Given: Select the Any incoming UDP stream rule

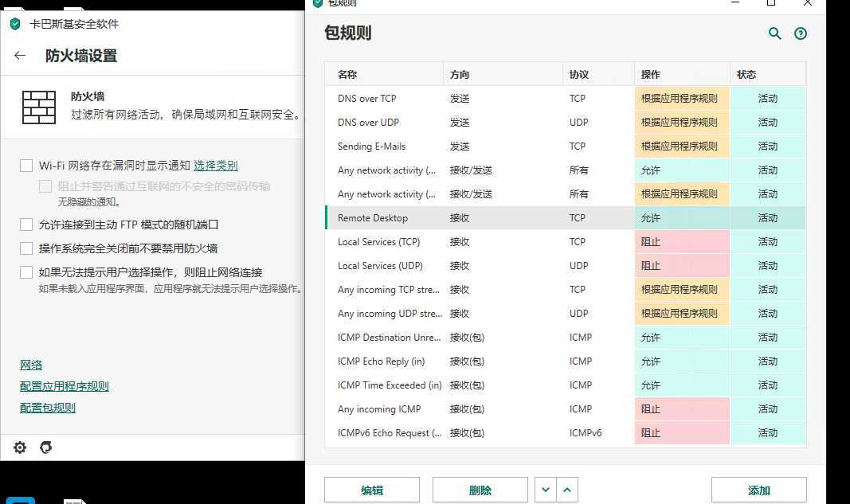Looking at the screenshot, I should coord(566,313).
